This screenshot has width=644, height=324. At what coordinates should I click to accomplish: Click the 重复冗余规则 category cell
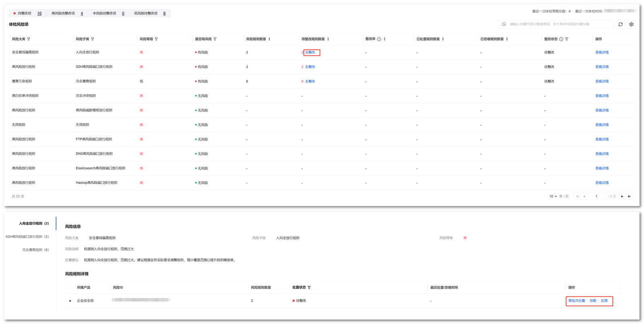click(x=22, y=81)
